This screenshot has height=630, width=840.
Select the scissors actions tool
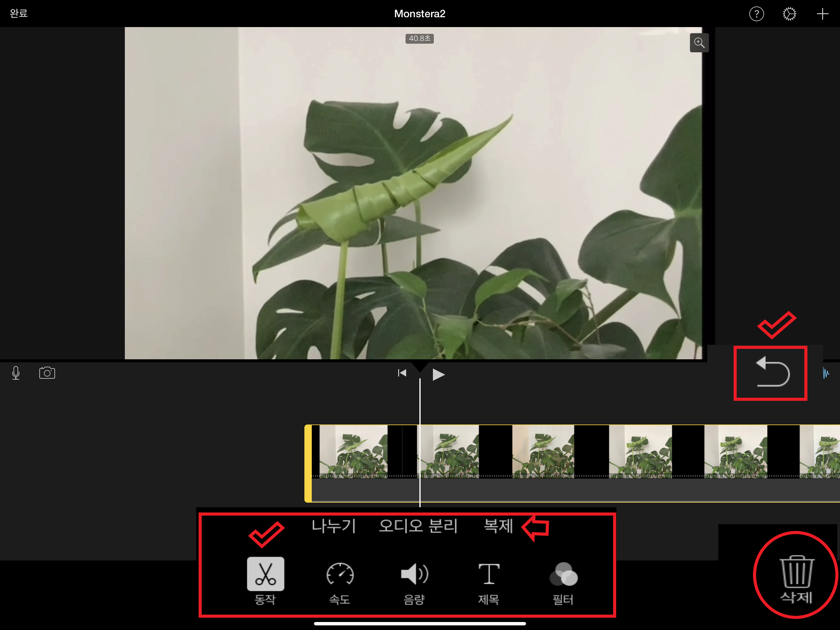point(265,574)
